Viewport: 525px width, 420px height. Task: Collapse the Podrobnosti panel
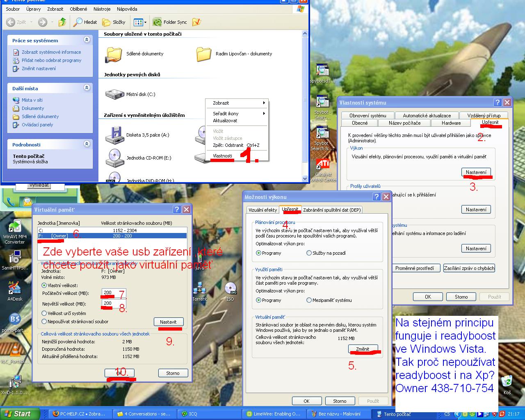[x=87, y=144]
